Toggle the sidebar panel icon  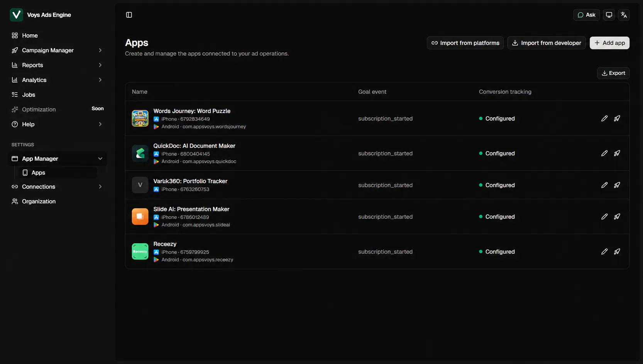tap(129, 15)
